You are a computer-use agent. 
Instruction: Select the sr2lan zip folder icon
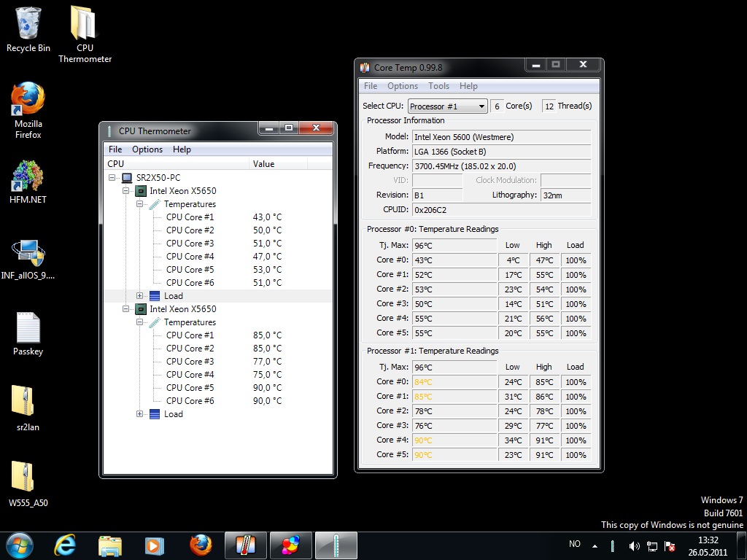28,408
